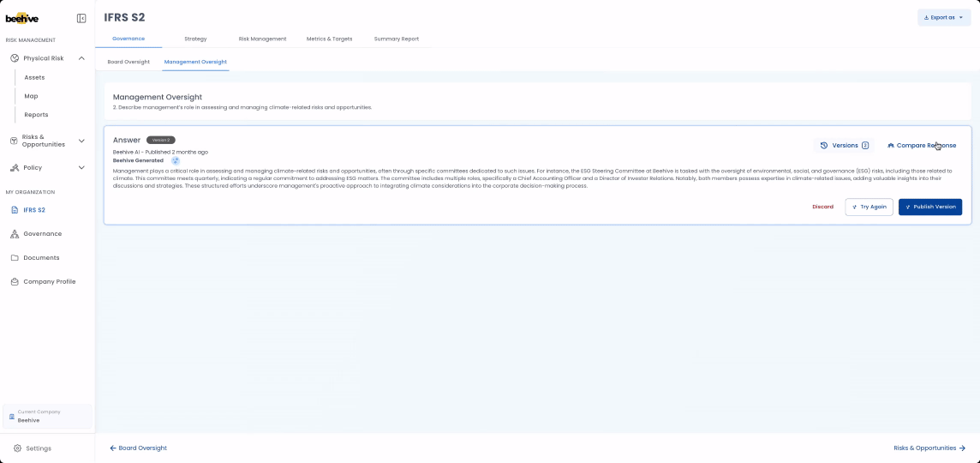Screen dimensions: 980x463
Task: Open Assets in the sidebar
Action: pyautogui.click(x=34, y=77)
